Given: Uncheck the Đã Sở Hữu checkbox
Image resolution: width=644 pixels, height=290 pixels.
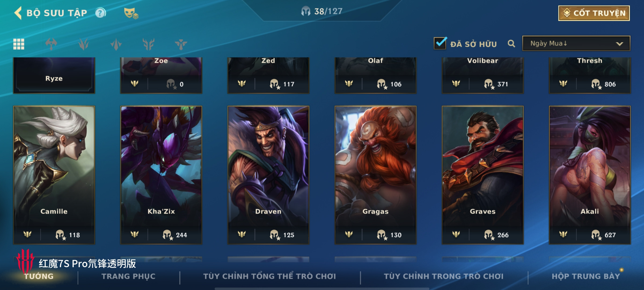Looking at the screenshot, I should pos(440,43).
